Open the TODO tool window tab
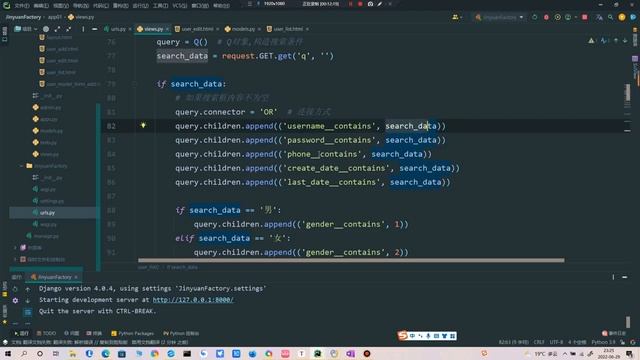The image size is (640, 360). tap(46, 333)
